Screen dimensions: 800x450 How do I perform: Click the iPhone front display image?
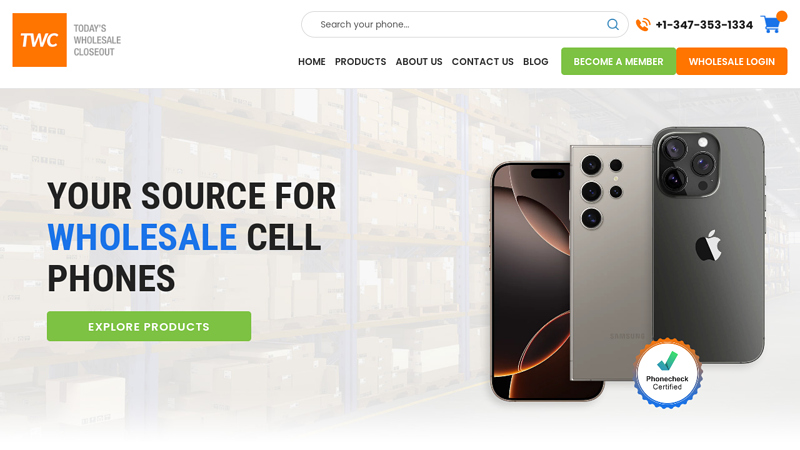(x=531, y=281)
